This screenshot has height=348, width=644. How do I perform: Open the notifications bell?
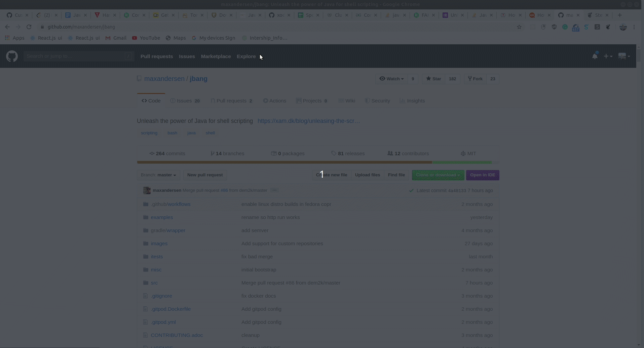coord(595,56)
